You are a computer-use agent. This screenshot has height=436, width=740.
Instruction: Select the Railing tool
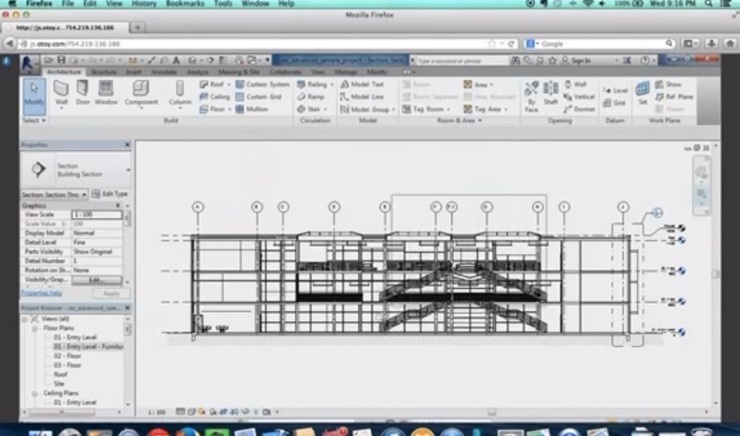315,84
